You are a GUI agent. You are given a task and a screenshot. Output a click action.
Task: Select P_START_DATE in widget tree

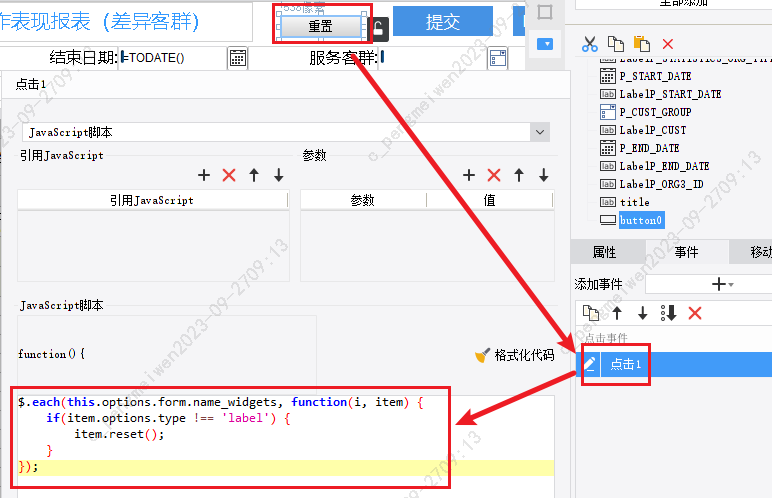point(655,76)
